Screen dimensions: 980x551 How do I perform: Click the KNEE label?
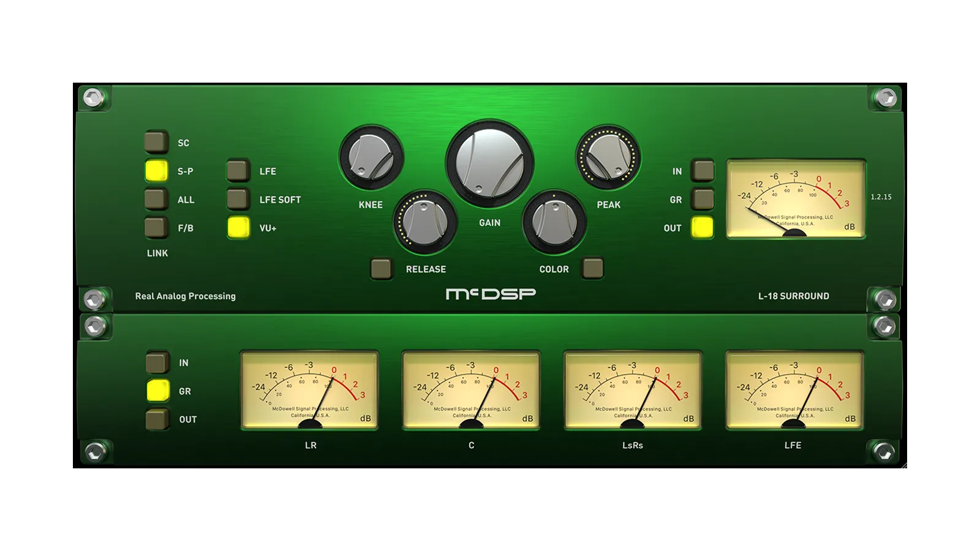pos(371,204)
